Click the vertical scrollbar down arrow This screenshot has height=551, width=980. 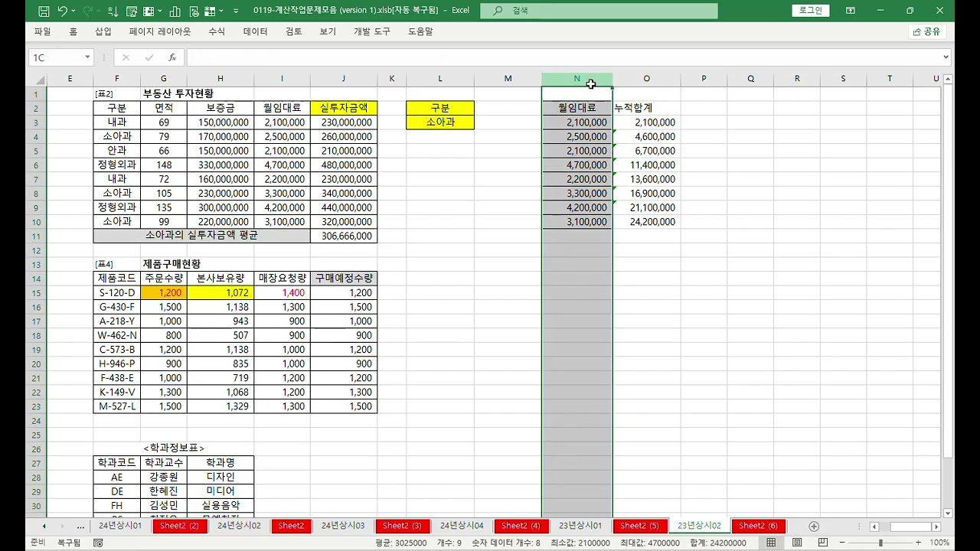tap(948, 514)
